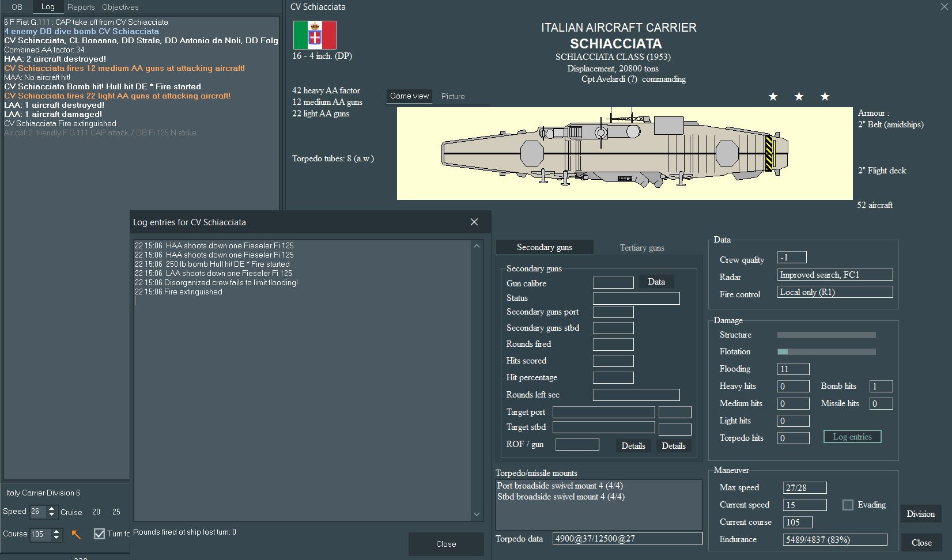952x560 pixels.
Task: Select the Tertiary guns tab
Action: point(642,248)
